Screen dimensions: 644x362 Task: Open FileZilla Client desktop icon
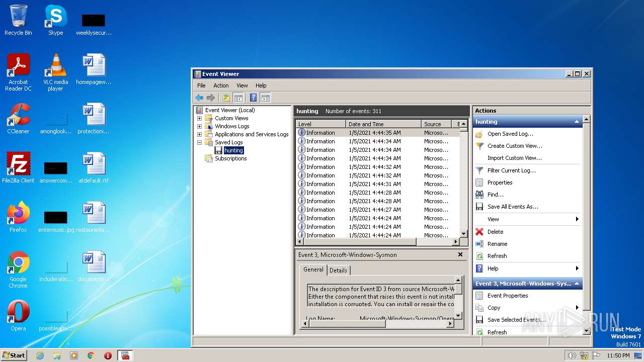point(18,168)
